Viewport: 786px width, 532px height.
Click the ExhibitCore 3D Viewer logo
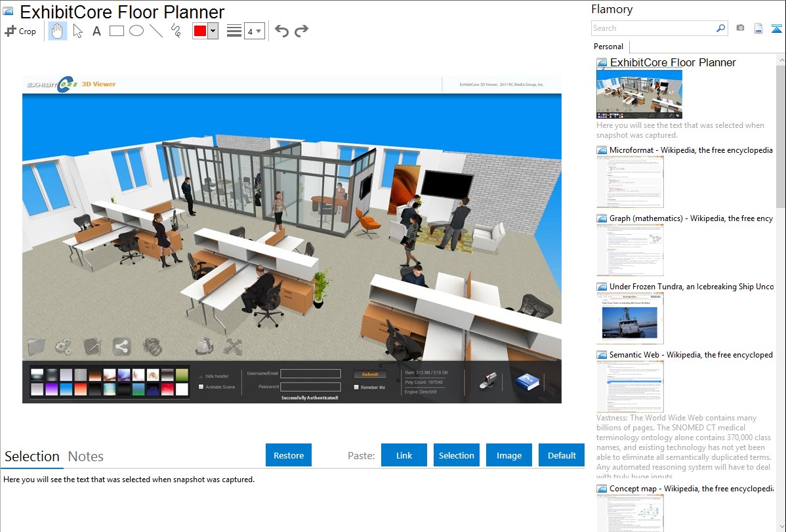71,84
